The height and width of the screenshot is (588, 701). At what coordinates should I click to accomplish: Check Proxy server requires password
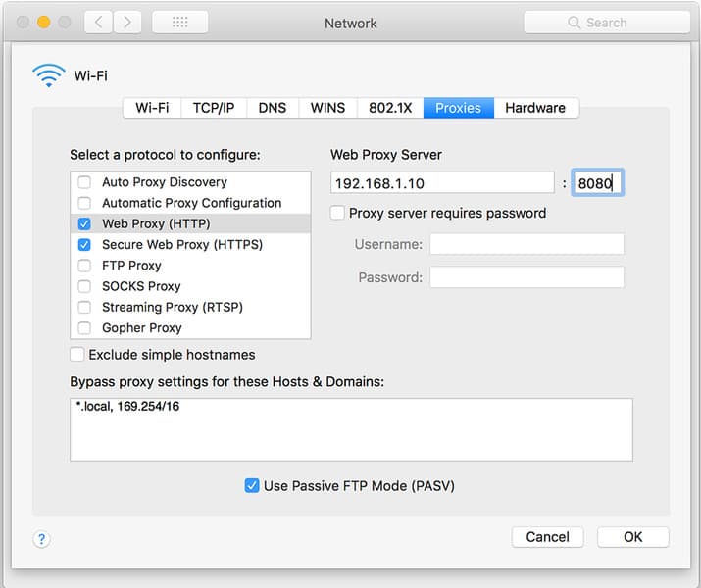[x=337, y=213]
